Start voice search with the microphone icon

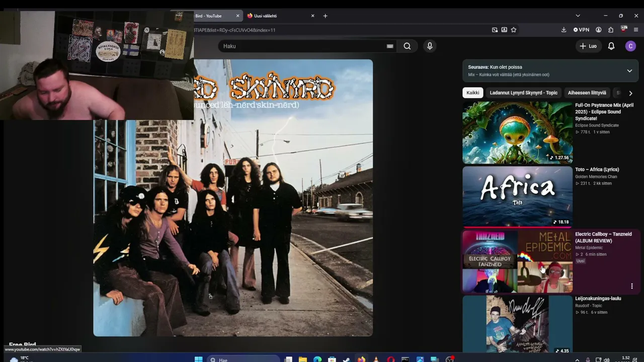click(430, 46)
